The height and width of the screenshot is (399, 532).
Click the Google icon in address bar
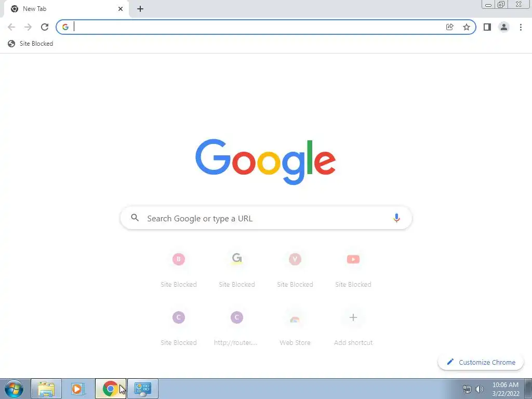click(x=65, y=27)
